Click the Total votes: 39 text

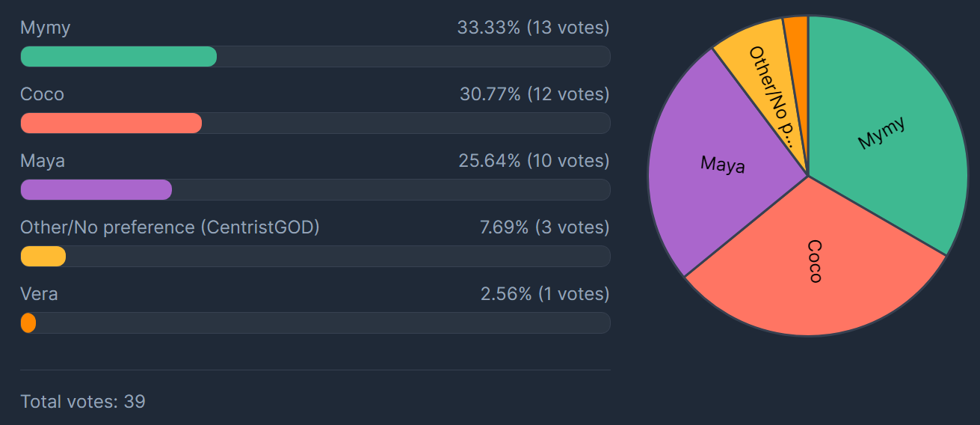(82, 403)
